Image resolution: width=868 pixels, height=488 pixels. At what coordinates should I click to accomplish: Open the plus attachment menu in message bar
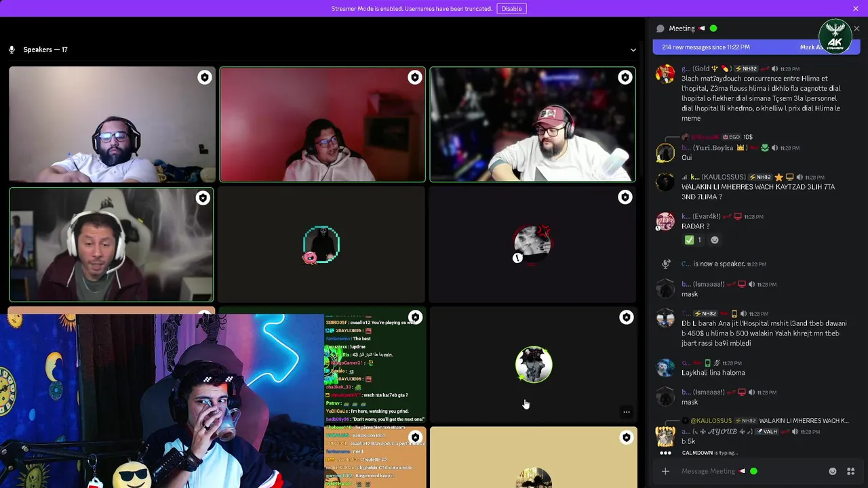point(665,471)
